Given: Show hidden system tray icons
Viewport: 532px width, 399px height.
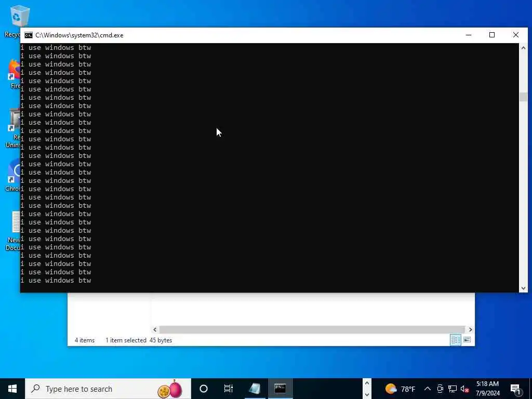Looking at the screenshot, I should [428, 389].
